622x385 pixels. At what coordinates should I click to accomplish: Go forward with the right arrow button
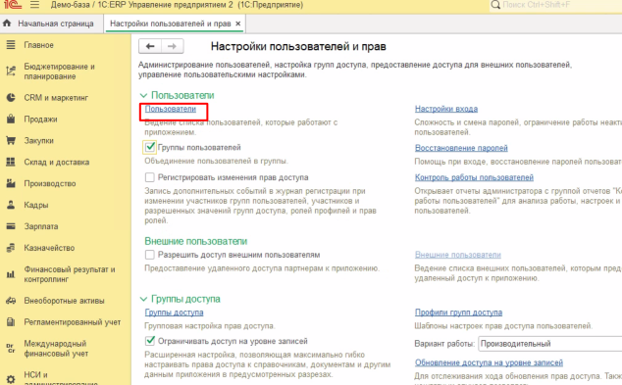172,46
